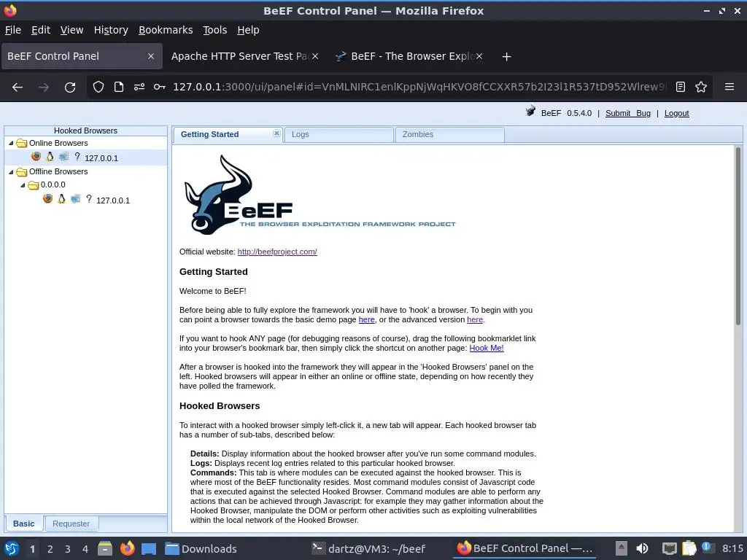Viewport: 747px width, 560px height.
Task: Switch to the Requester tab
Action: pos(71,524)
